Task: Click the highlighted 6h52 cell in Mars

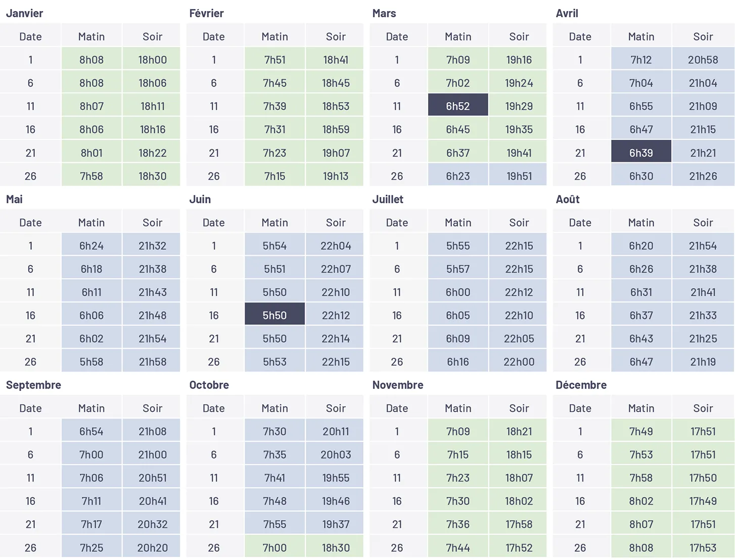Action: pos(458,106)
